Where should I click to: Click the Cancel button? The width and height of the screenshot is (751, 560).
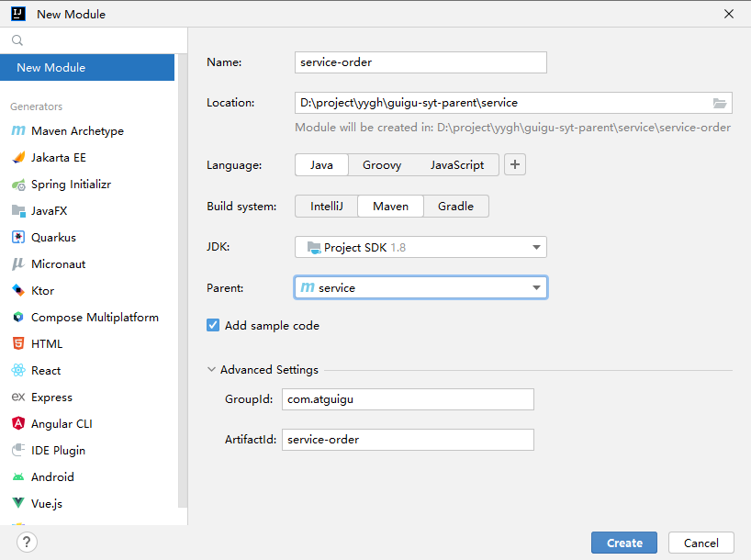701,543
